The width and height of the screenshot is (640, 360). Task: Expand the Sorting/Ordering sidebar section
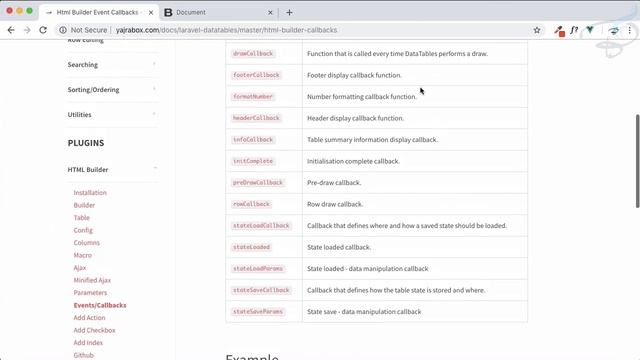coord(112,89)
